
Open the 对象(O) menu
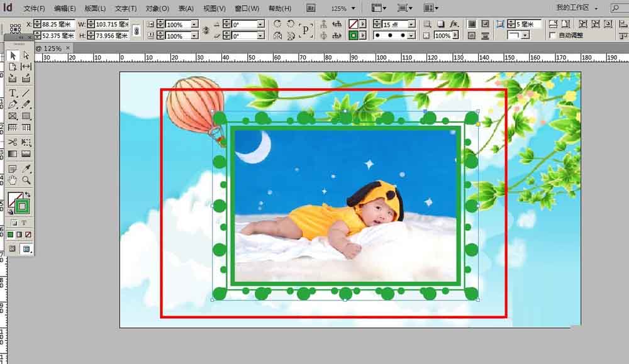157,8
